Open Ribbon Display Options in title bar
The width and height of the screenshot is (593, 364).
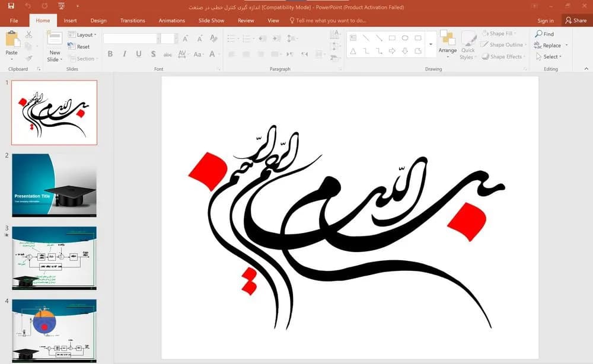click(534, 6)
